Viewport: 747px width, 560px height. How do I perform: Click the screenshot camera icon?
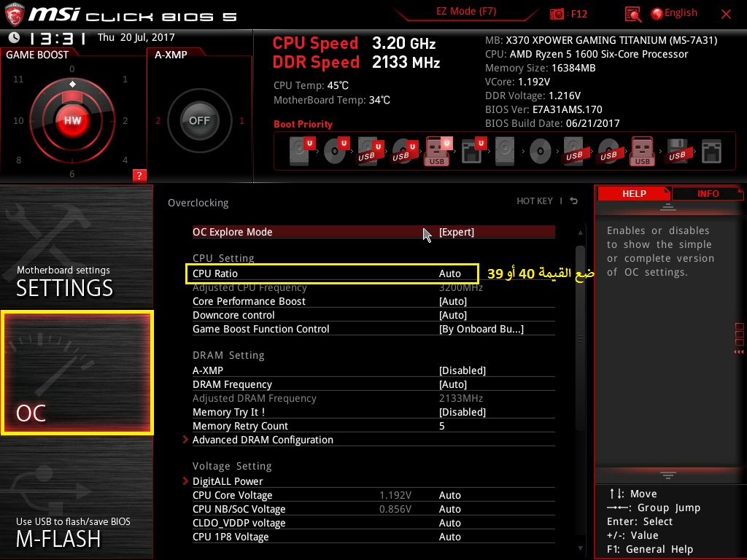[x=557, y=14]
